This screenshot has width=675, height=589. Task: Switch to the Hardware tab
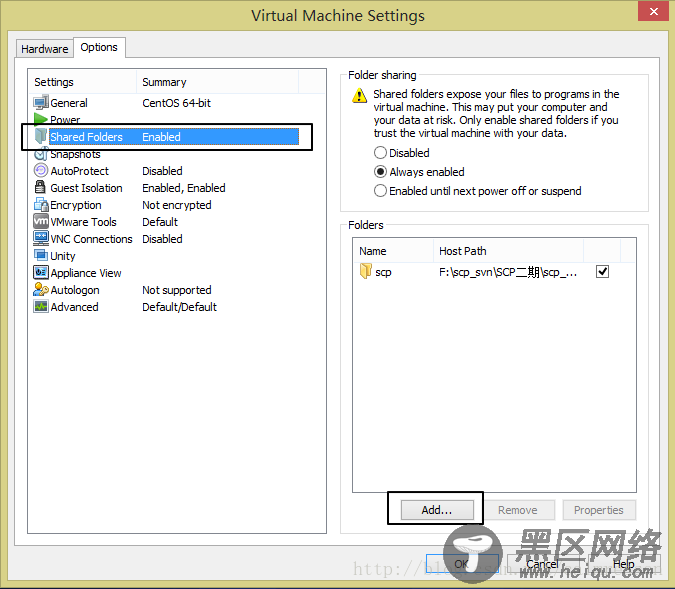click(45, 49)
